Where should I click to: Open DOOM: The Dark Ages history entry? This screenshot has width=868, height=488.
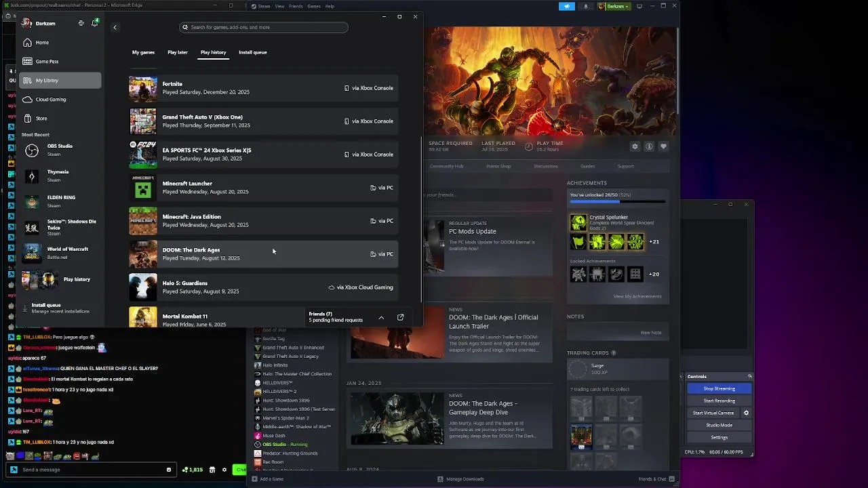264,254
